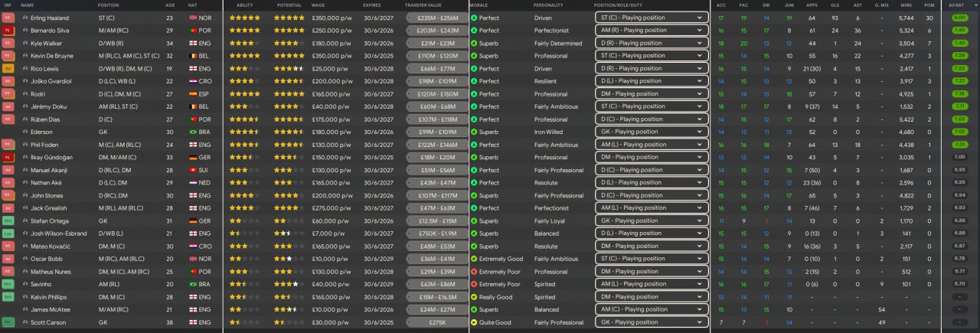Image resolution: width=980 pixels, height=333 pixels.
Task: Click person icon beside Kevin De Bruyne
Action: tap(24, 55)
